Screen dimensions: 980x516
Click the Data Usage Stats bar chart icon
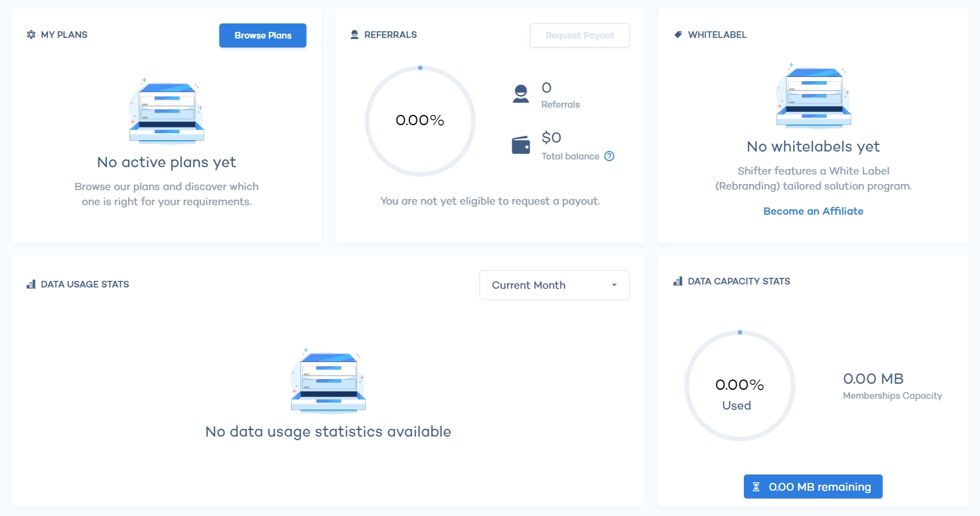(x=31, y=284)
